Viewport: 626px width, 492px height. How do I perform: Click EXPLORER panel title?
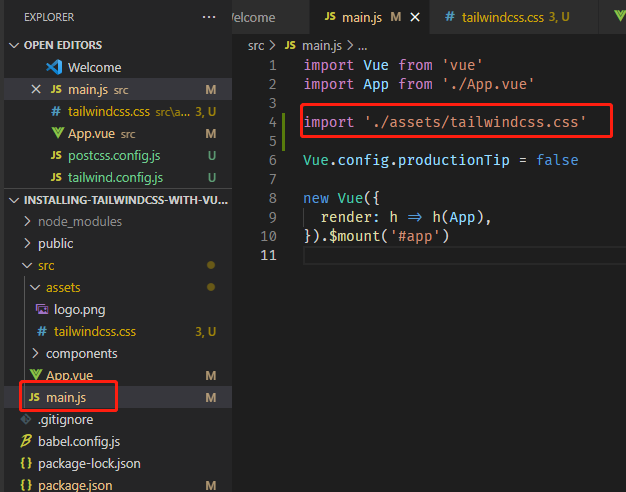(49, 17)
